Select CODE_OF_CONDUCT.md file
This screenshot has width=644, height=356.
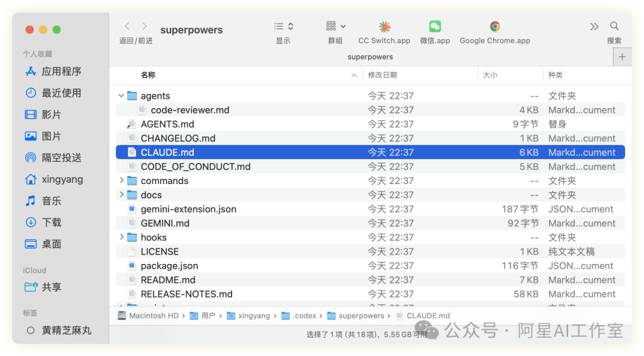click(370, 167)
